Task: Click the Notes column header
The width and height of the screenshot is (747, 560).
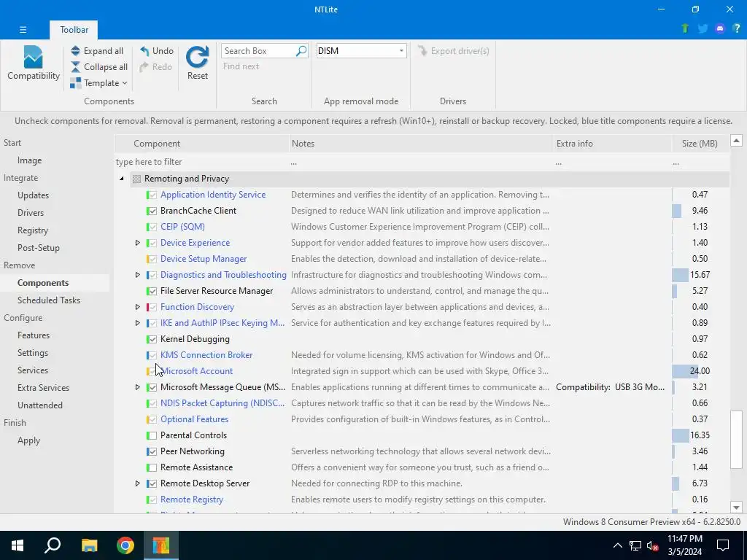Action: coord(421,144)
